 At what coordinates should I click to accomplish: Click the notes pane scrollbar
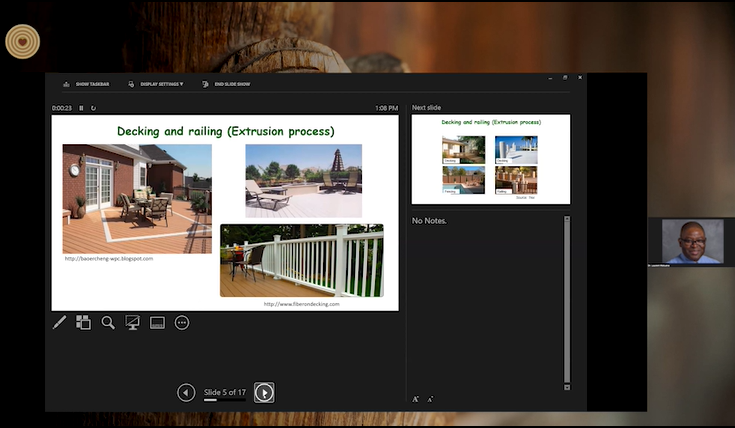pyautogui.click(x=567, y=300)
